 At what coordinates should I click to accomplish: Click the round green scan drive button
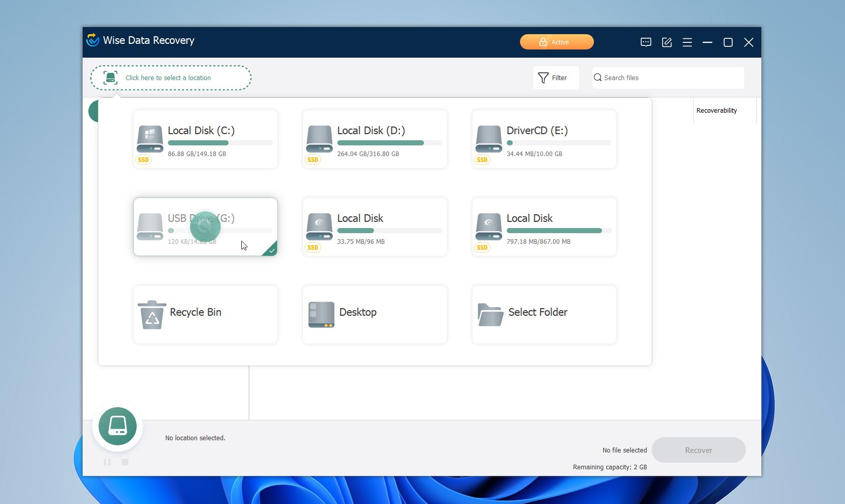[117, 426]
